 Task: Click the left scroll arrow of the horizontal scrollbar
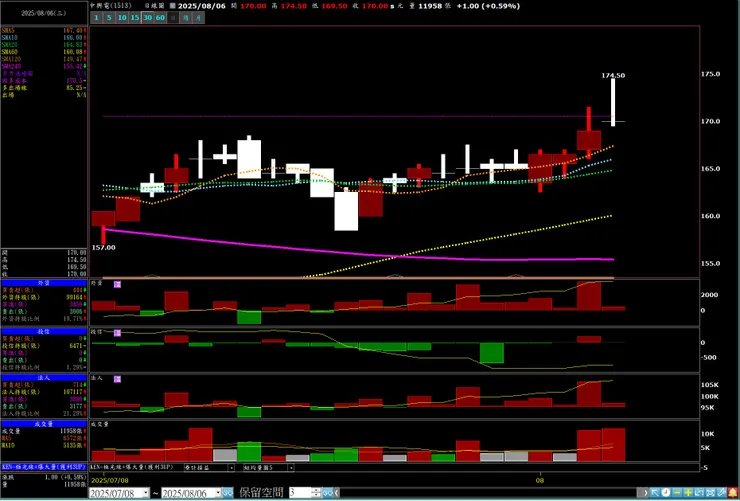(x=336, y=493)
